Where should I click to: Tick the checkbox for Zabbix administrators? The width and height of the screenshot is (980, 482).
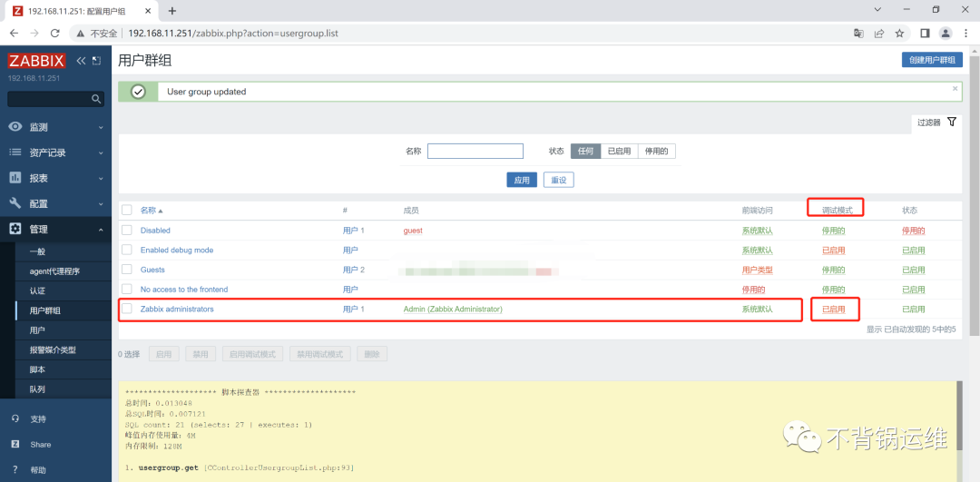[127, 309]
